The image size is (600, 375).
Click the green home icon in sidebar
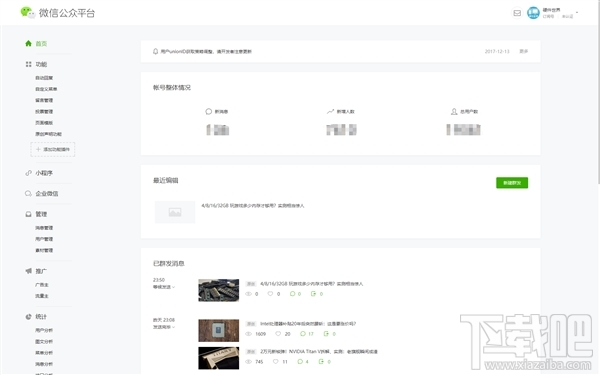pyautogui.click(x=28, y=44)
